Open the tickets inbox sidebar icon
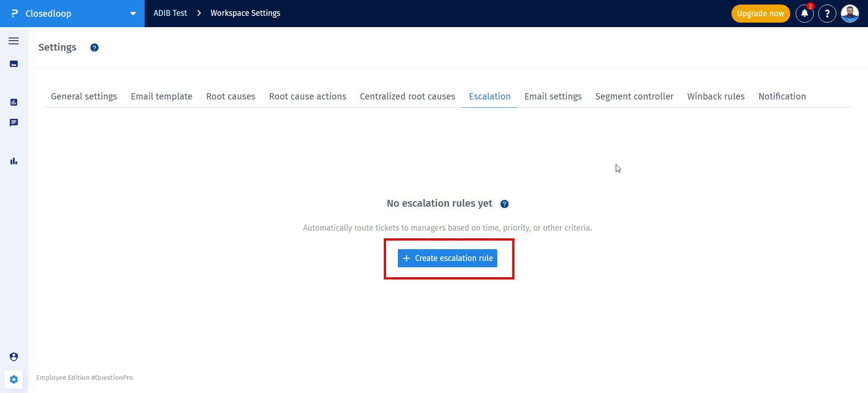868x393 pixels. [14, 64]
